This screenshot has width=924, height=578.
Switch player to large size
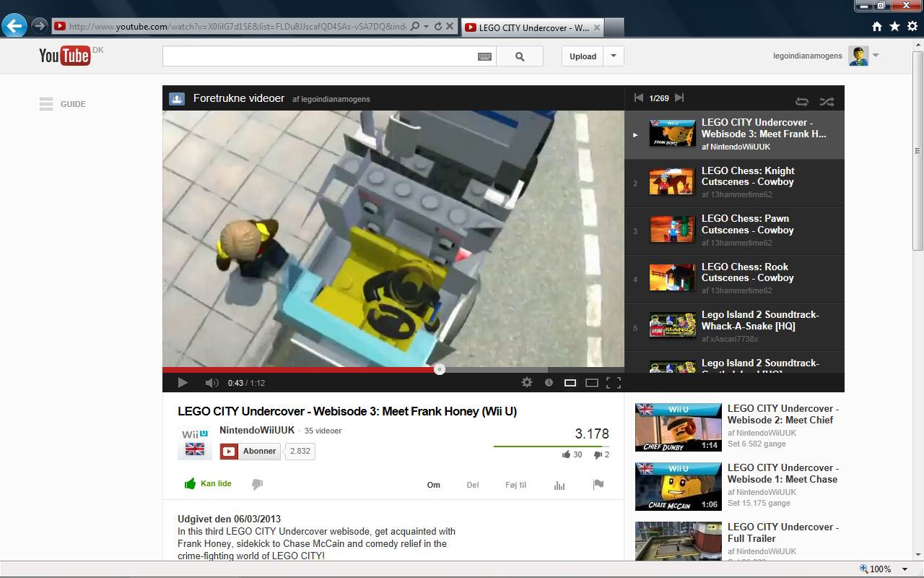(592, 383)
